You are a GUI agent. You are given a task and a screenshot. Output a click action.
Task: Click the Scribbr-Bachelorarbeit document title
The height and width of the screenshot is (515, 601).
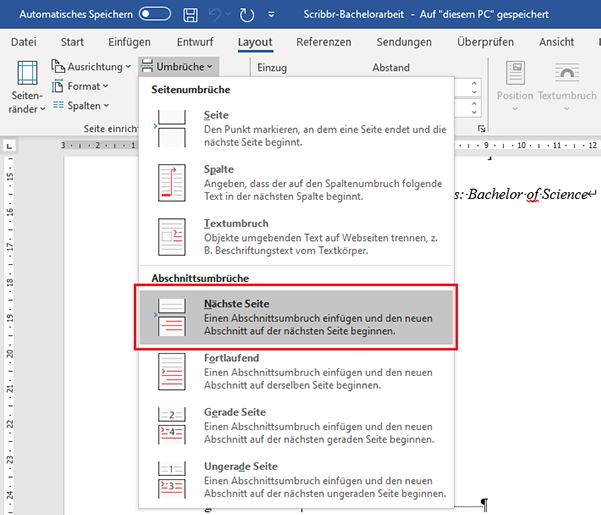(353, 15)
